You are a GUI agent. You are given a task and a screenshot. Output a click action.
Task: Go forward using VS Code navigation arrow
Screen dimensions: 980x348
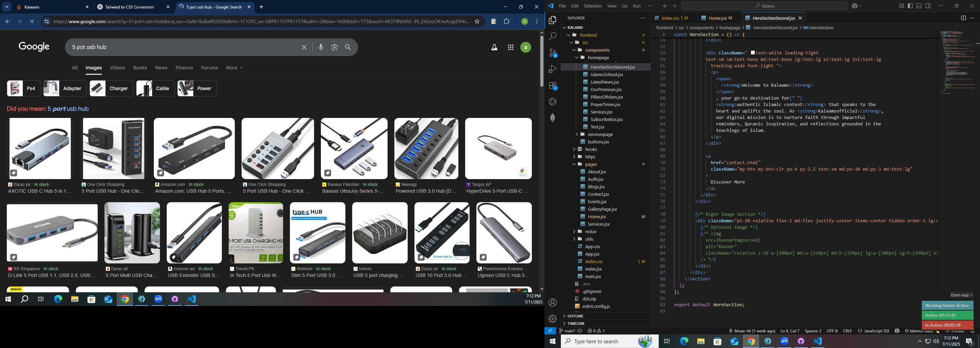click(674, 6)
